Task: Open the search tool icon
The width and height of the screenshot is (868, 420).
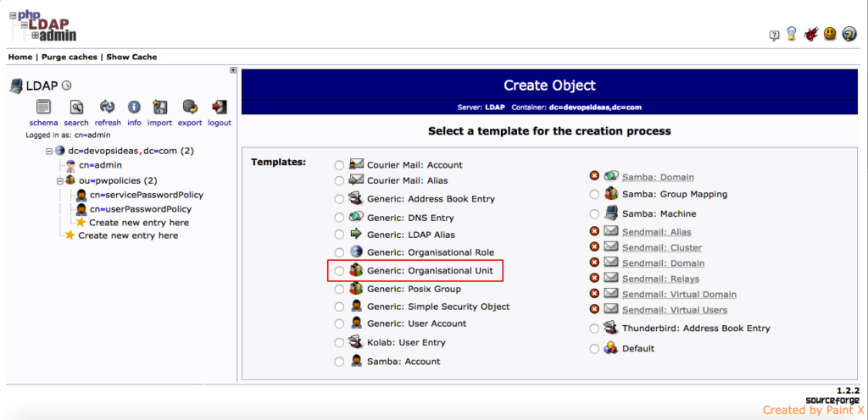Action: click(x=76, y=108)
